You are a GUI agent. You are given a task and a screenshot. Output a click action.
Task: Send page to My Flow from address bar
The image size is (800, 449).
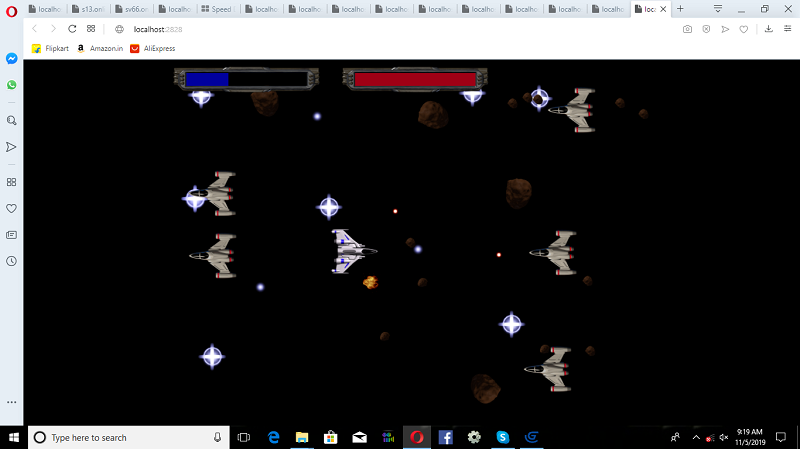coord(725,29)
